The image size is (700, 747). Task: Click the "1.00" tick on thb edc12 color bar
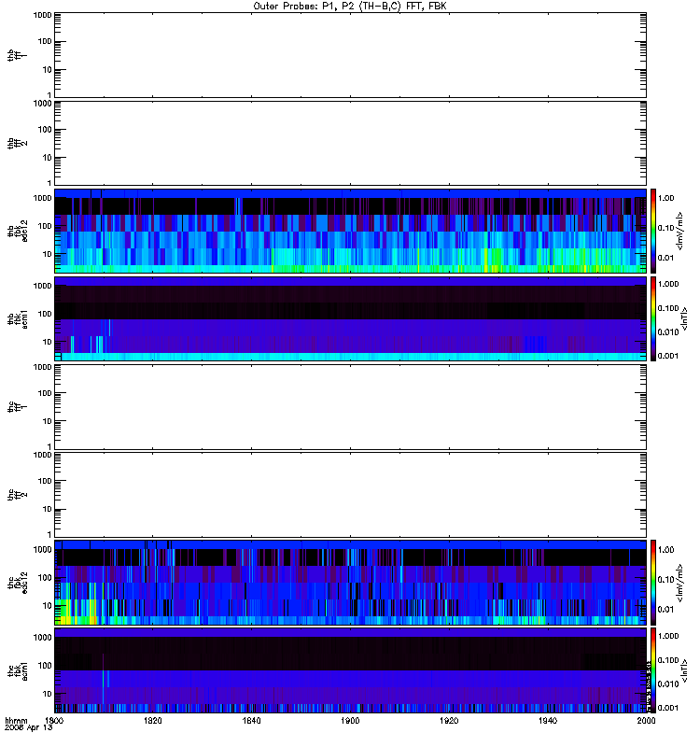pyautogui.click(x=665, y=198)
